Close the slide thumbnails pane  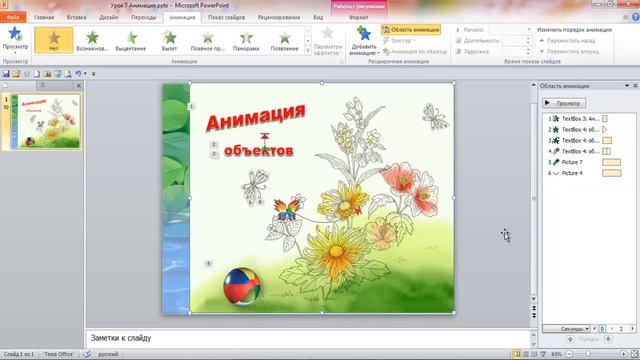(x=79, y=85)
